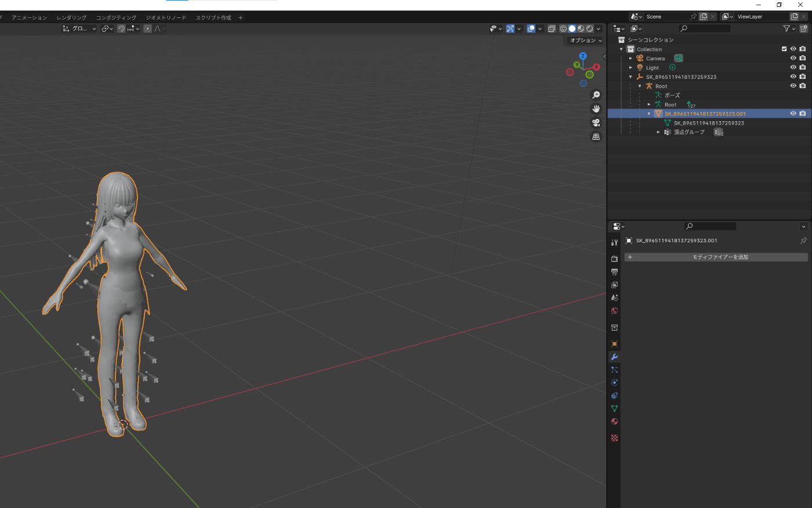Click the viewport pan hand gizmo

(596, 109)
